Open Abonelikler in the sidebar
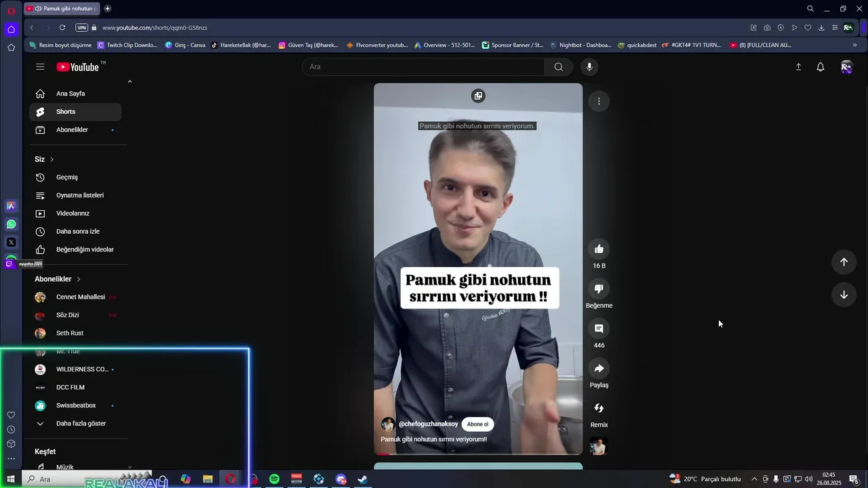 click(75, 130)
